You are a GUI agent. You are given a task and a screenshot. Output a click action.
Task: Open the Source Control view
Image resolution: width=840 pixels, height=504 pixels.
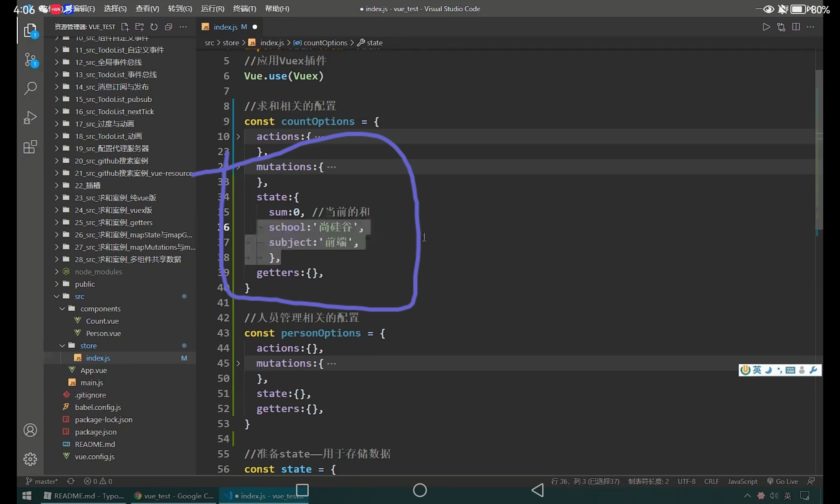tap(30, 60)
